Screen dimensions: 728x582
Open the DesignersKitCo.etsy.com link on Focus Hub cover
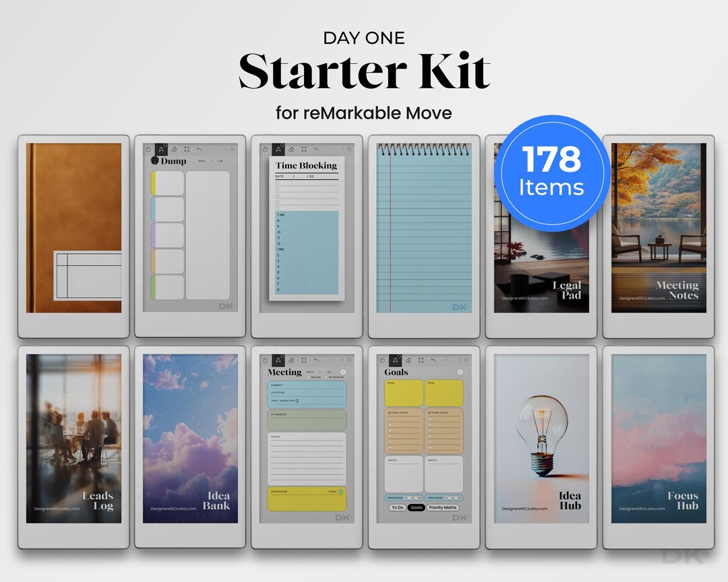click(642, 509)
